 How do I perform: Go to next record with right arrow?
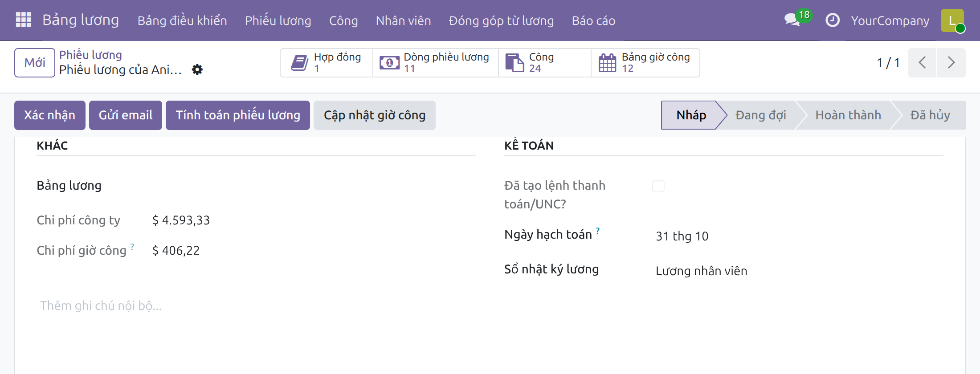tap(951, 63)
